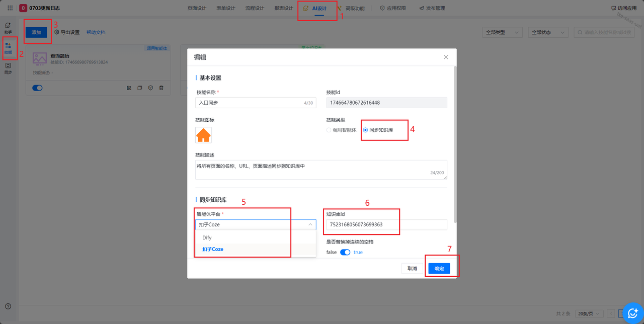The width and height of the screenshot is (644, 324).
Task: Choose Dify from the platform list
Action: tap(207, 237)
